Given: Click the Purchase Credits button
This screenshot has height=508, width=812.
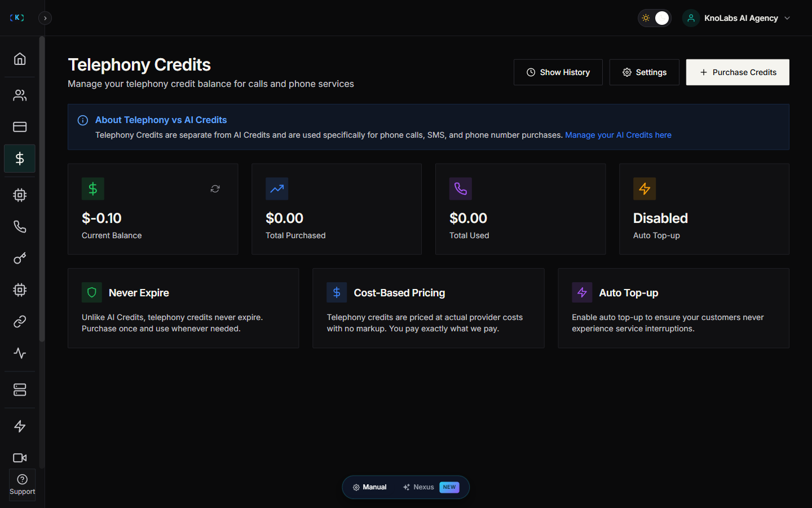Looking at the screenshot, I should click(738, 72).
